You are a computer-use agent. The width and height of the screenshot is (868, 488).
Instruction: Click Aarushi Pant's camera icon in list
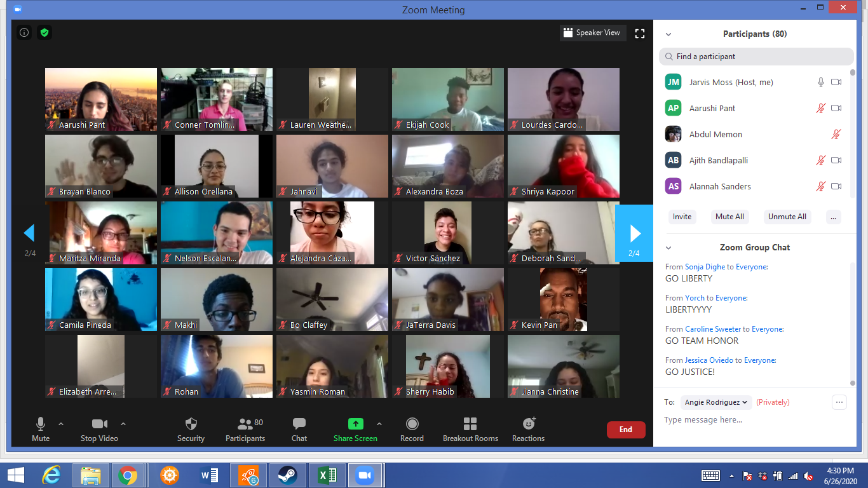click(x=836, y=108)
